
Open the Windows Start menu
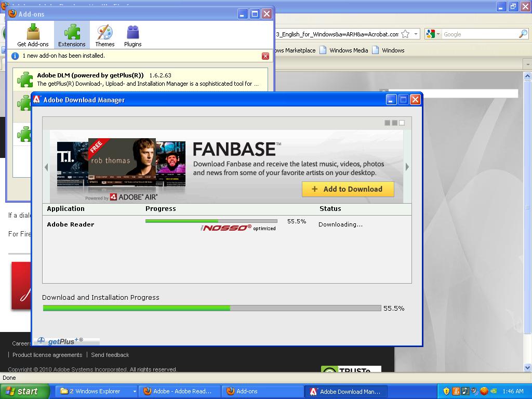24,391
